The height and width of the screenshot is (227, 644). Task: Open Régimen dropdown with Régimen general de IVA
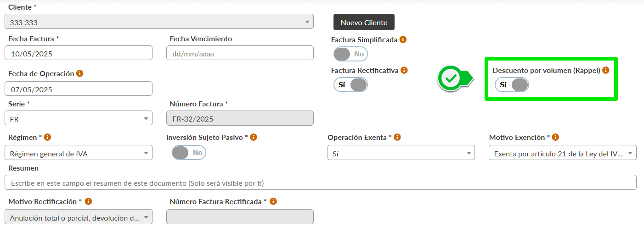pyautogui.click(x=79, y=153)
